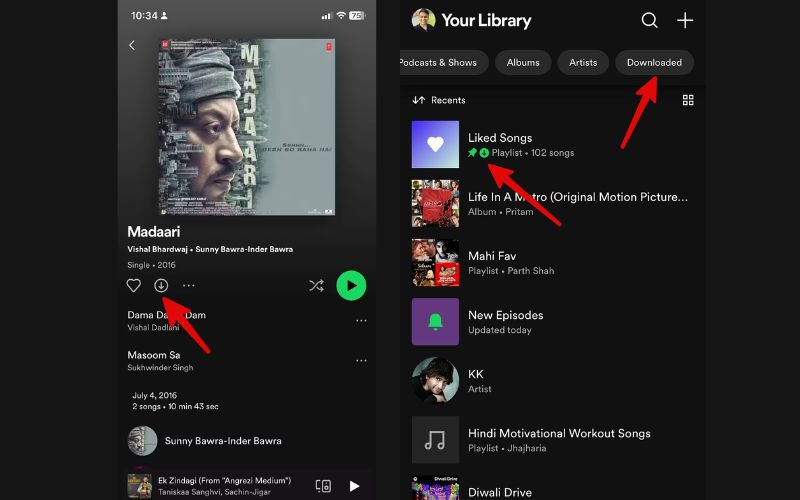Open Hindi Motivational Workout Songs playlist

click(x=553, y=440)
